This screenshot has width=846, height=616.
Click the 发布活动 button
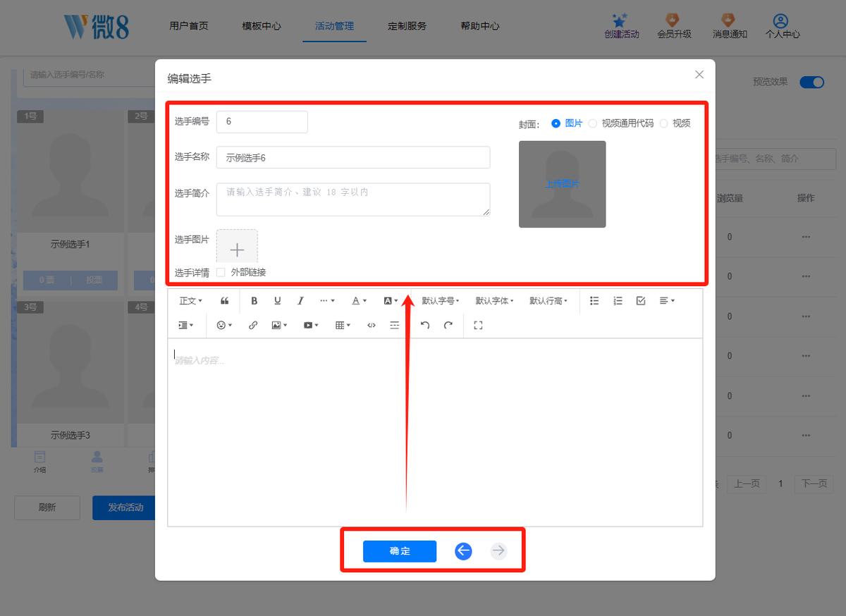pyautogui.click(x=124, y=507)
